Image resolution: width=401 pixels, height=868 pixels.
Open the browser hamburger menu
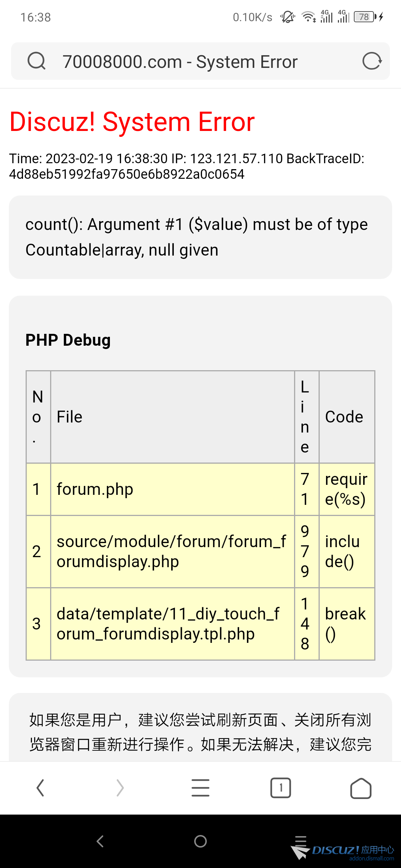(x=200, y=788)
